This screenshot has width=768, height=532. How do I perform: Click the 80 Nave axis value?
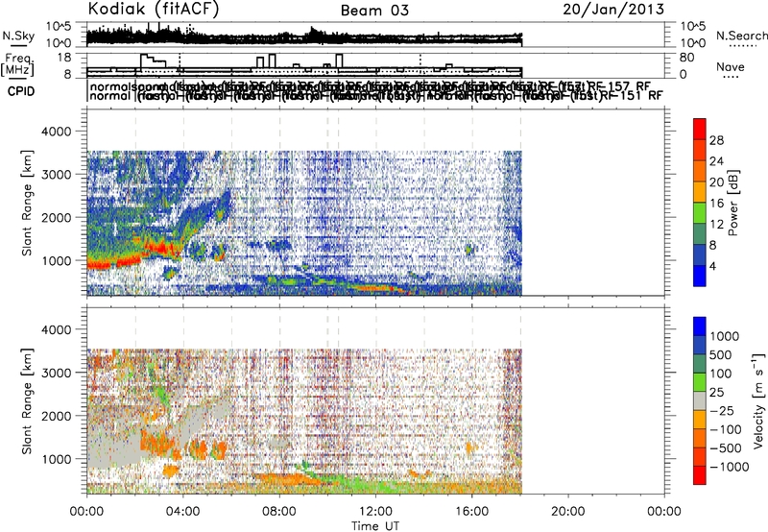(x=686, y=58)
